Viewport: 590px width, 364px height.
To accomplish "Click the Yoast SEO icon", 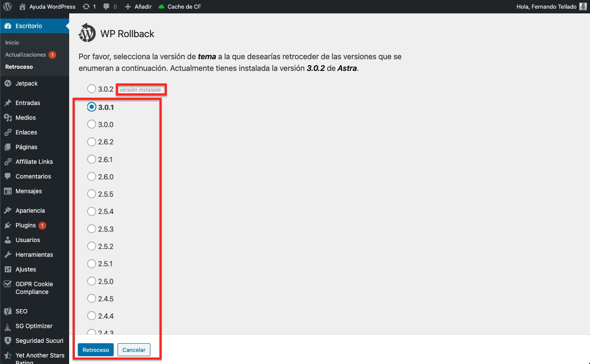I will (x=8, y=311).
